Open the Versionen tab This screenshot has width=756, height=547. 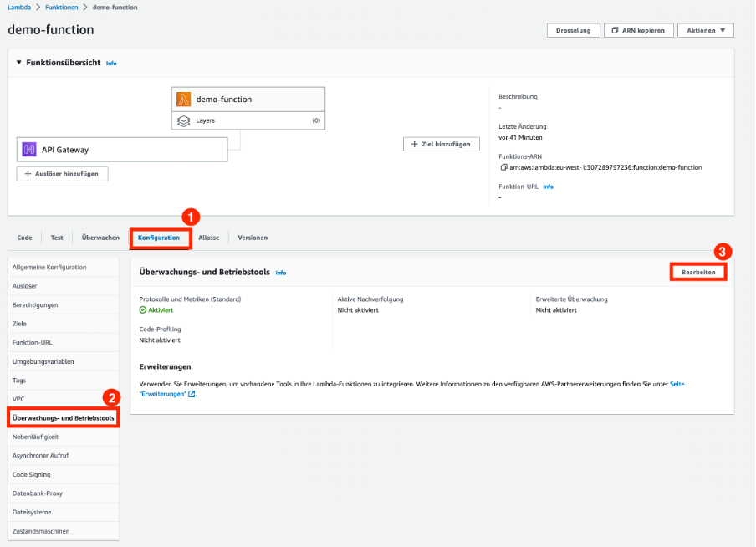[253, 238]
